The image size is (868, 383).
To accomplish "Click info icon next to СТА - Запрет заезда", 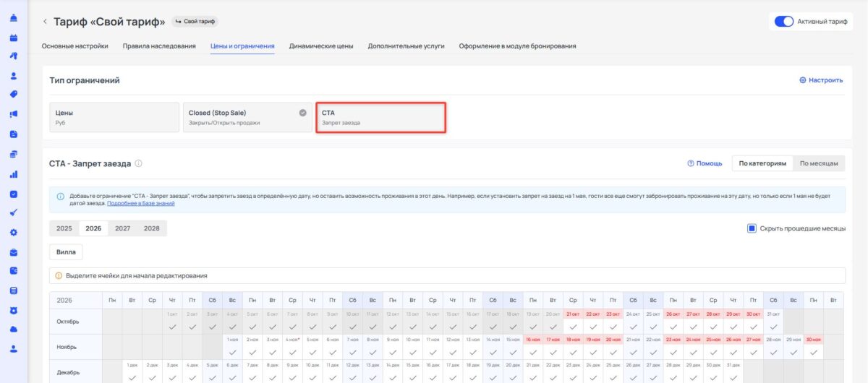I will click(138, 163).
